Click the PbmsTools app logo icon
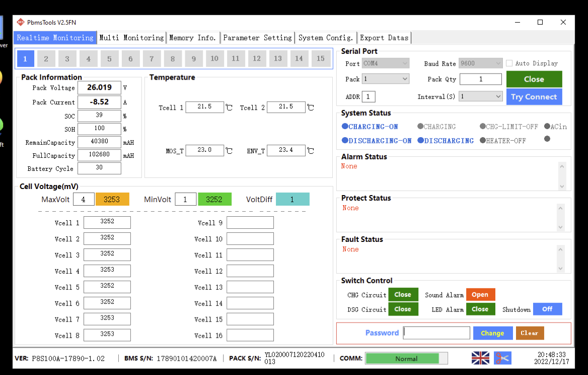 21,22
